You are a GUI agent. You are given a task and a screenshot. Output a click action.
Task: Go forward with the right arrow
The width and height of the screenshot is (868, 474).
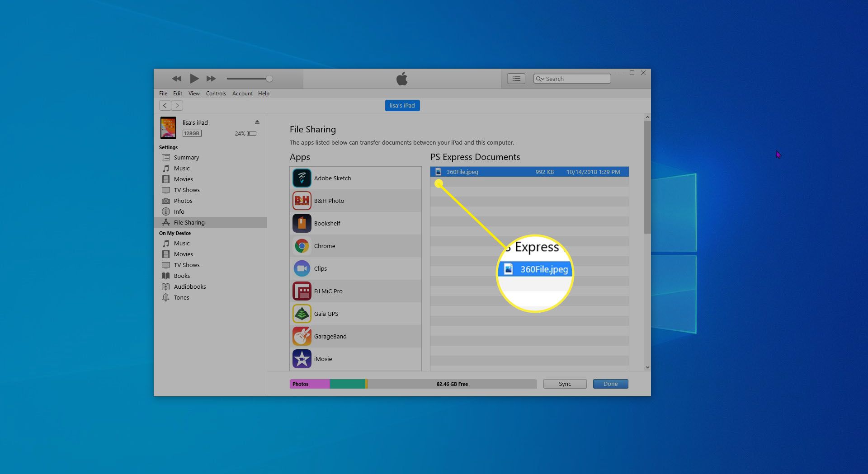coord(177,105)
